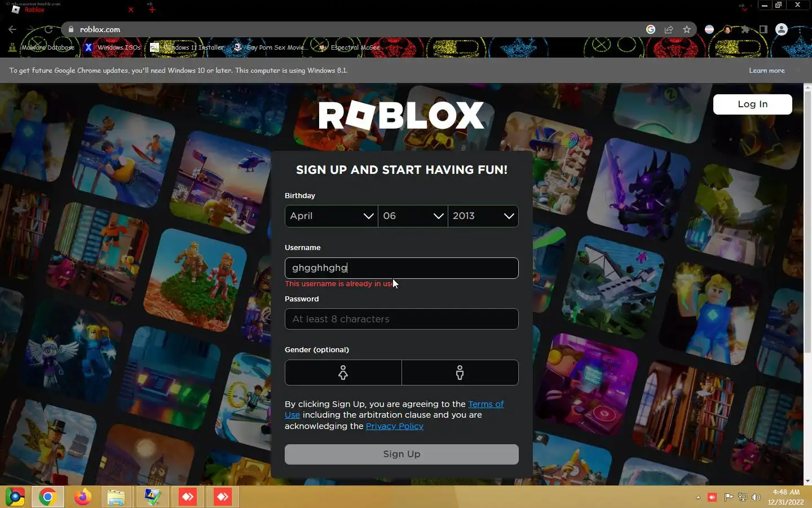Click the Sign Up button
The image size is (812, 508).
click(401, 454)
